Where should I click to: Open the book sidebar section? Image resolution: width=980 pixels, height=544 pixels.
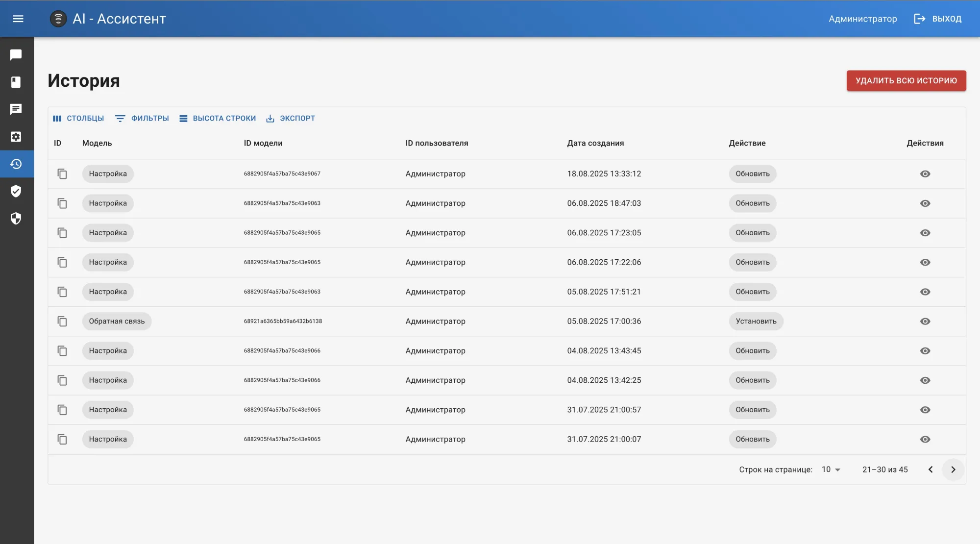click(16, 82)
